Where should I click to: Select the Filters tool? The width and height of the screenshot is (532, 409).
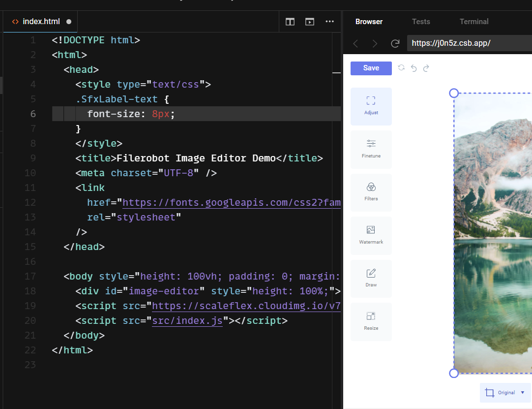pos(371,192)
